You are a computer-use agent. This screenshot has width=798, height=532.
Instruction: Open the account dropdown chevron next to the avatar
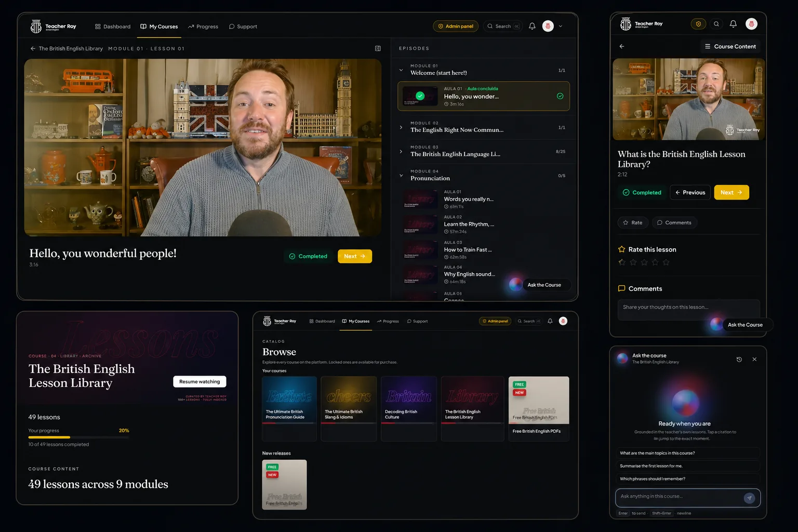click(560, 26)
